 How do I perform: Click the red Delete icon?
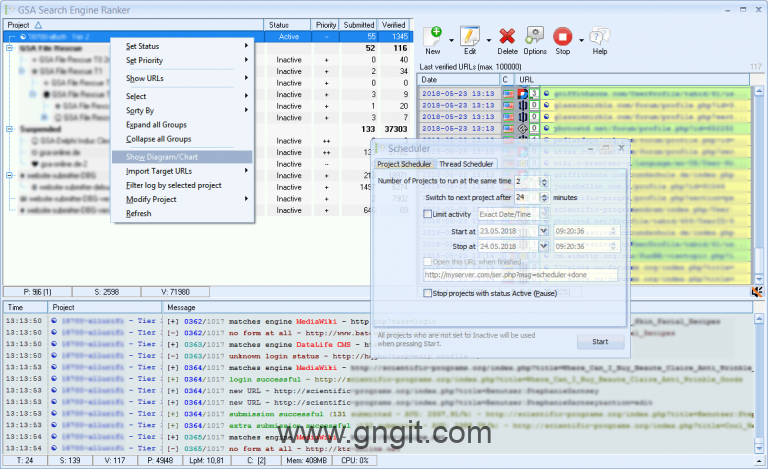[508, 38]
